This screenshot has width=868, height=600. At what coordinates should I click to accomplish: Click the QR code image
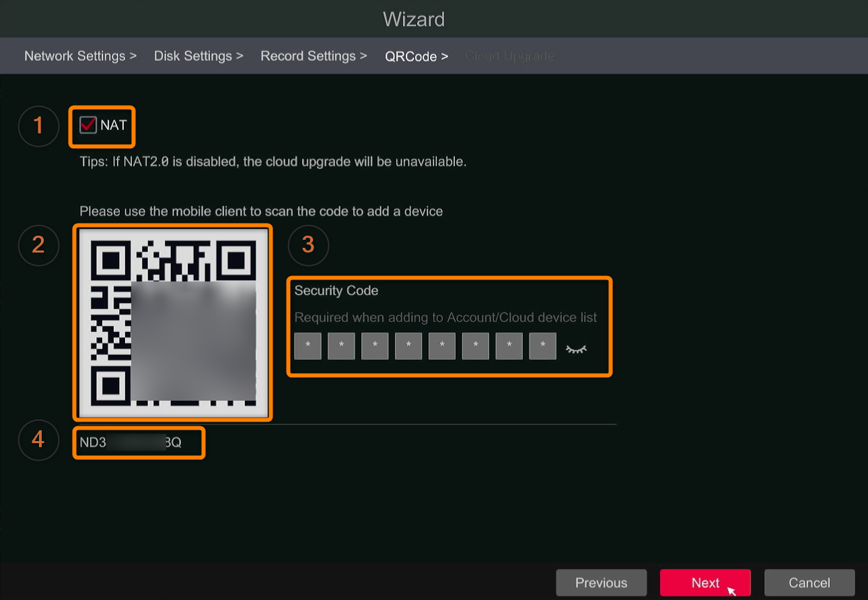click(x=173, y=323)
